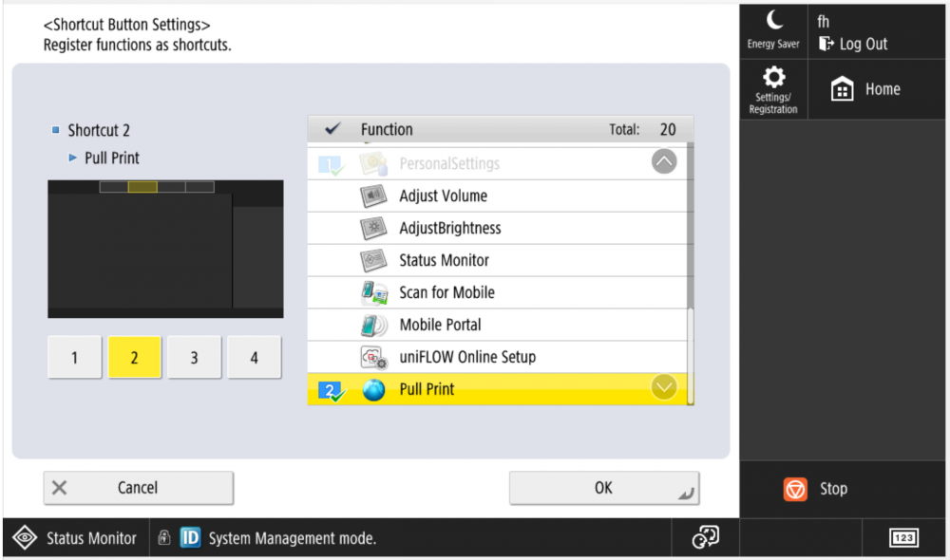Screen dimensions: 950x560
Task: Confirm with the OK button
Action: click(603, 487)
